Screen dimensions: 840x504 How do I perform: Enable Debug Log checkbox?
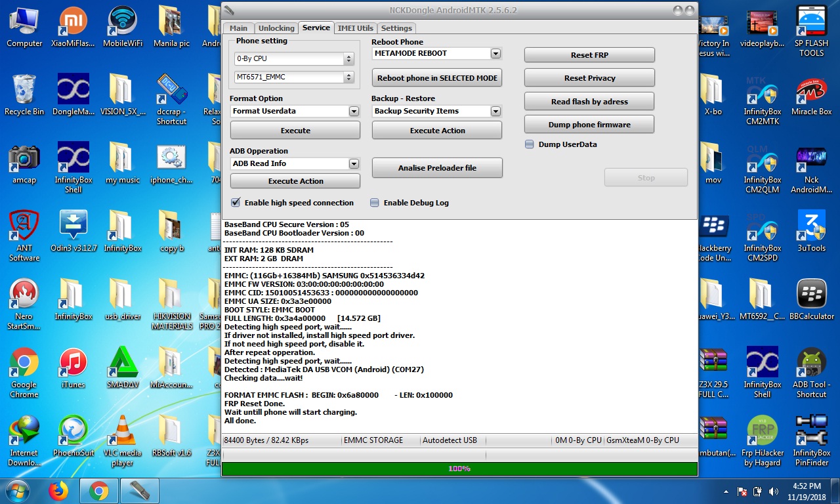click(375, 203)
